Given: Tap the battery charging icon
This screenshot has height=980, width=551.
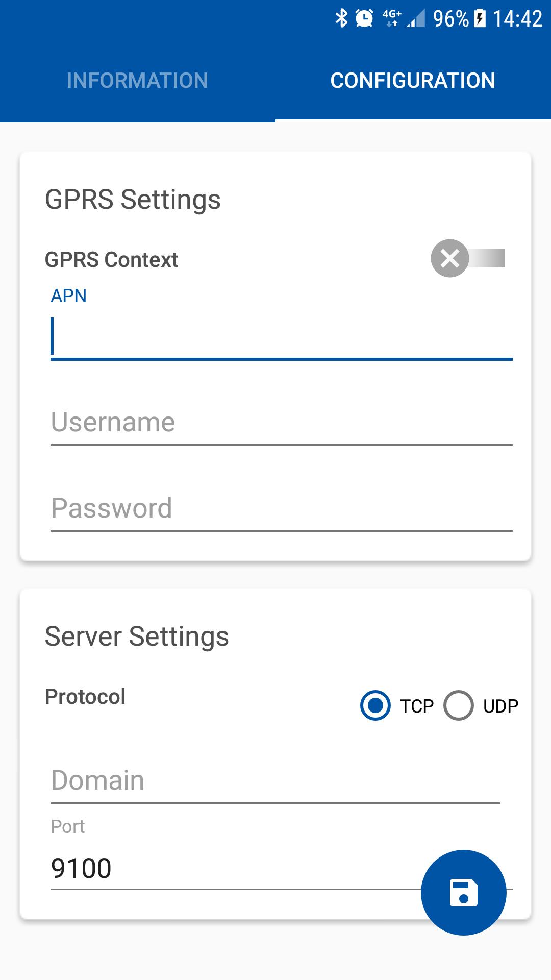Looking at the screenshot, I should click(x=480, y=18).
